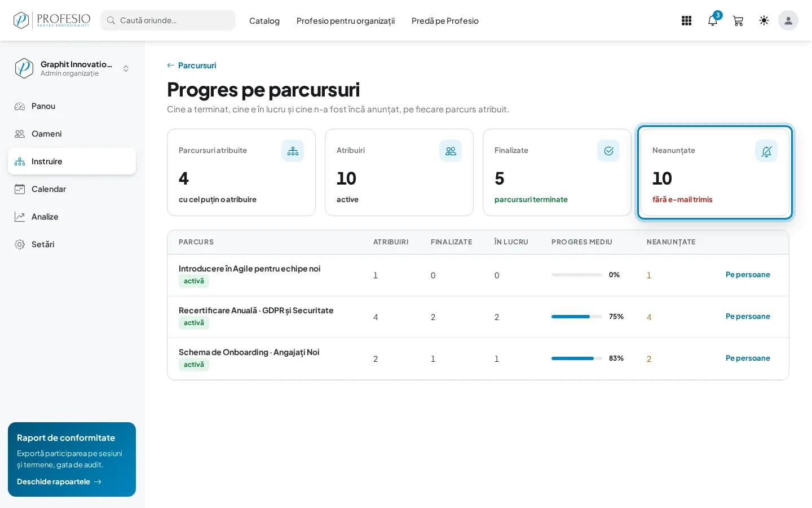Click 'Recertificare Anuală · GDPR și Securitate' title

coord(256,310)
